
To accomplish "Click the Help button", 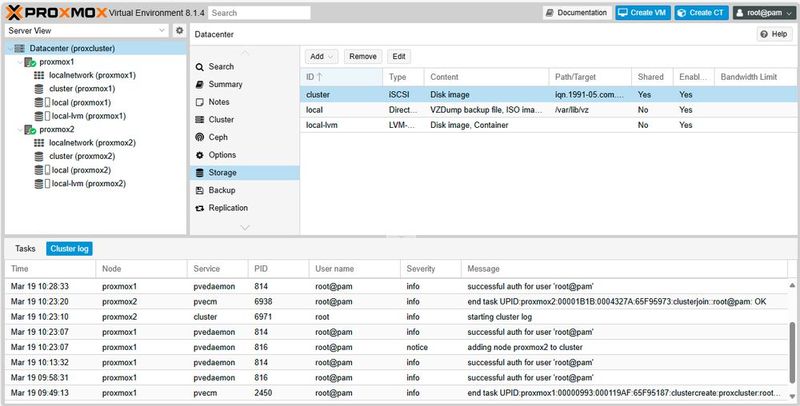I will [774, 34].
